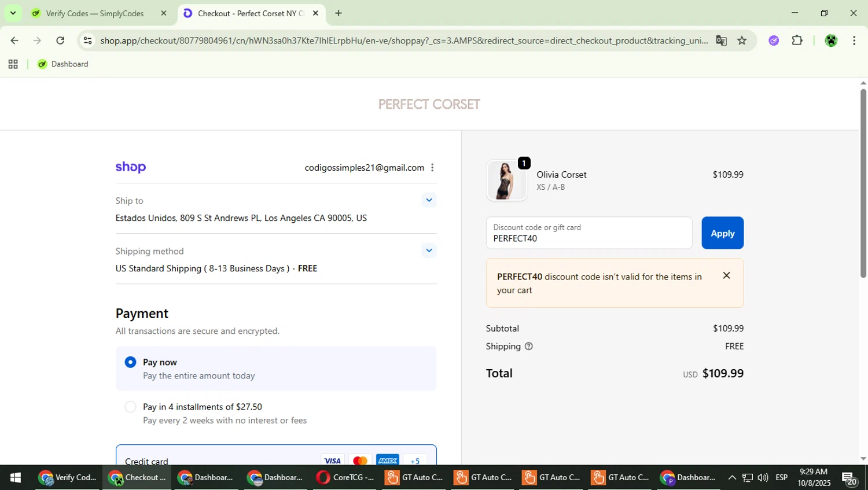868x490 pixels.
Task: Go back to the previous page
Action: [14, 40]
